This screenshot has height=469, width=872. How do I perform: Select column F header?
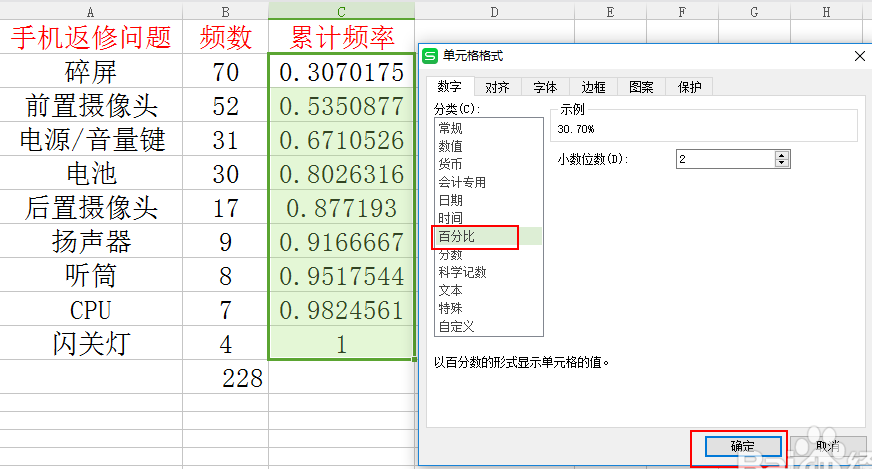682,12
